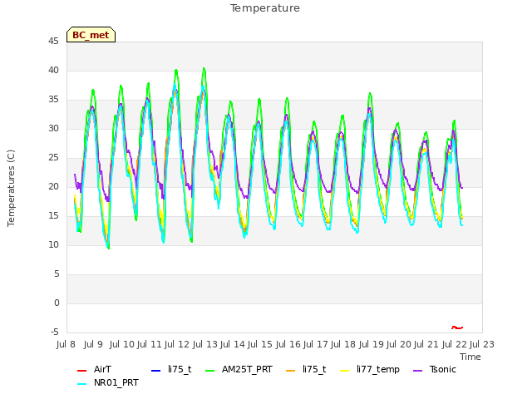This screenshot has height=399, width=532.
Task: Click the x-axis label Jul 17
Action: [x=315, y=344]
